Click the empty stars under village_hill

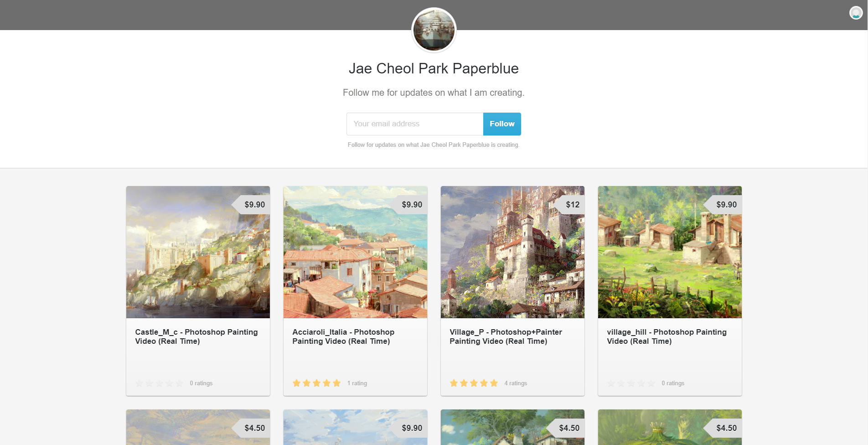pos(631,383)
